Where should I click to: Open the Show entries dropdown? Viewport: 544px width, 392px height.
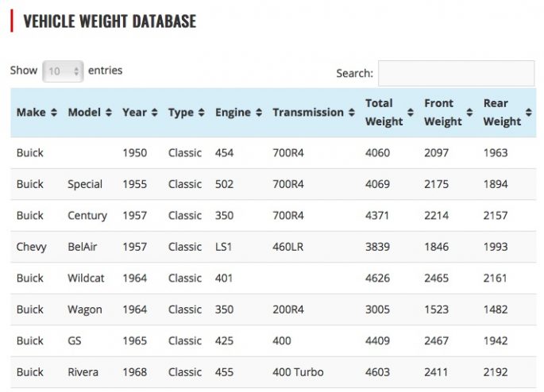(x=63, y=71)
